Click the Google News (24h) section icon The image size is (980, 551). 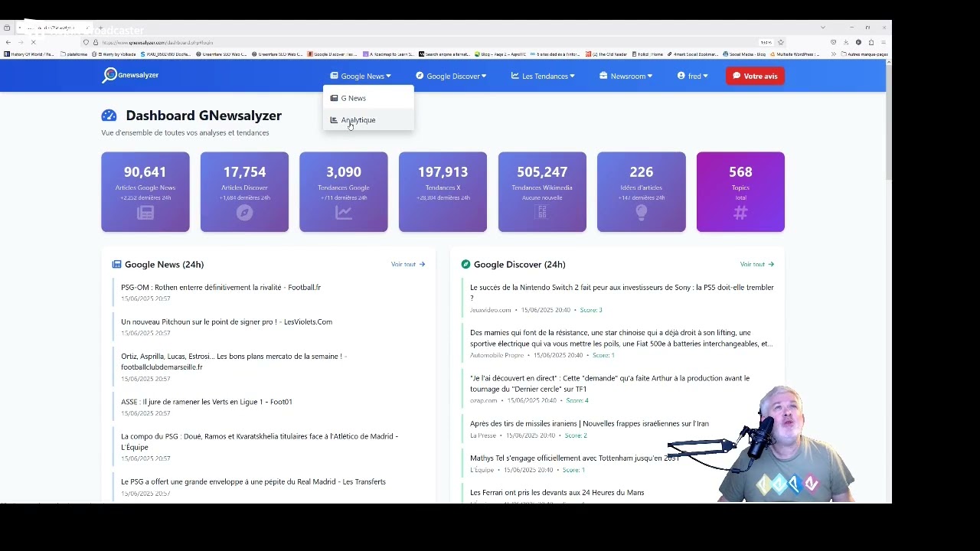[x=116, y=264]
